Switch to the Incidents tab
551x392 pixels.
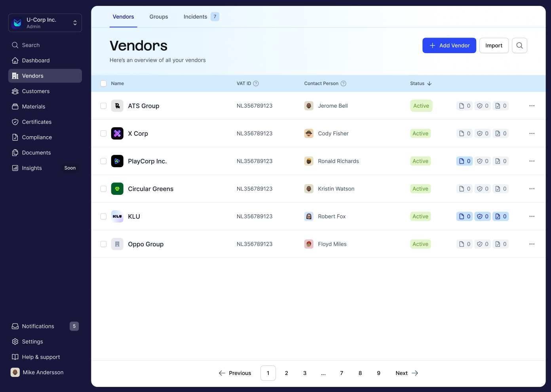(x=195, y=17)
